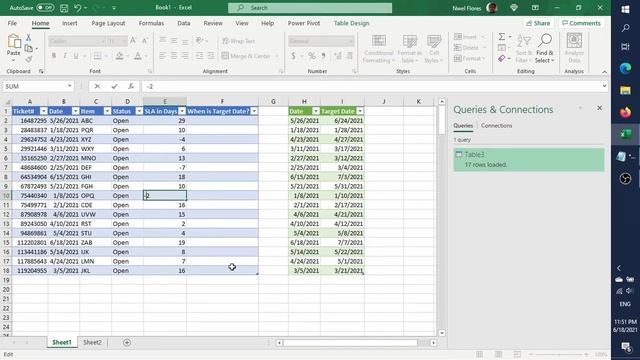Viewport: 640px width, 360px height.
Task: Add a new sheet
Action: point(127,342)
